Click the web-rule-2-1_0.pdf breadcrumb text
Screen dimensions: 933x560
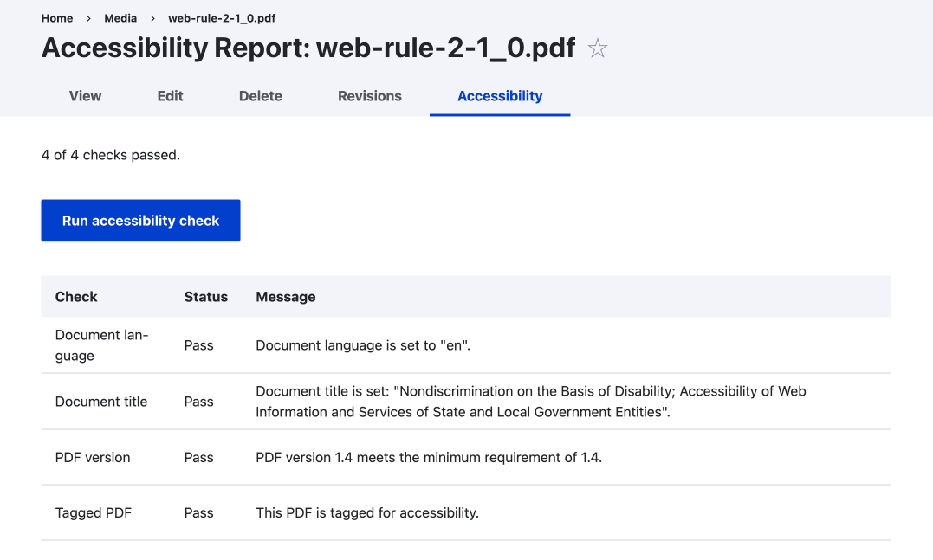[222, 18]
